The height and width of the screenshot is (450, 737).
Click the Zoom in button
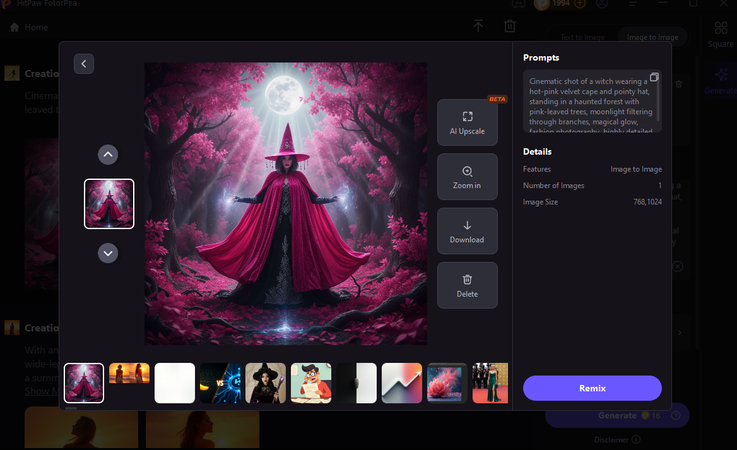[467, 177]
